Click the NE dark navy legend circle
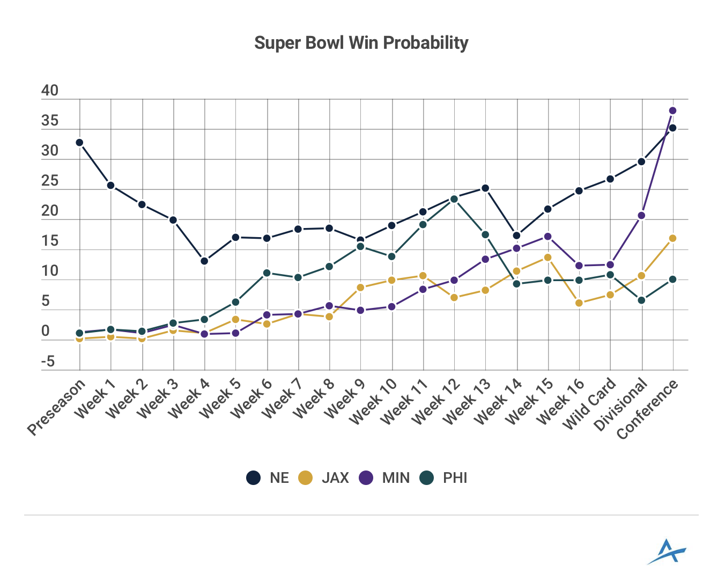 (x=254, y=477)
